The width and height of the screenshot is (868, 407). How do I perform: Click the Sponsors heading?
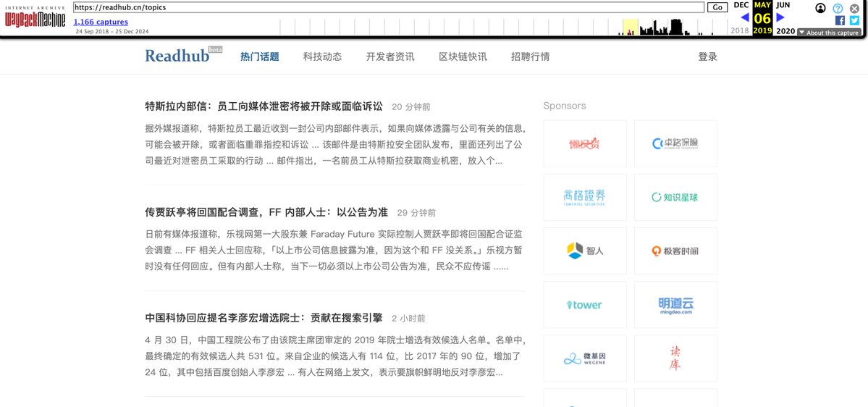tap(565, 106)
